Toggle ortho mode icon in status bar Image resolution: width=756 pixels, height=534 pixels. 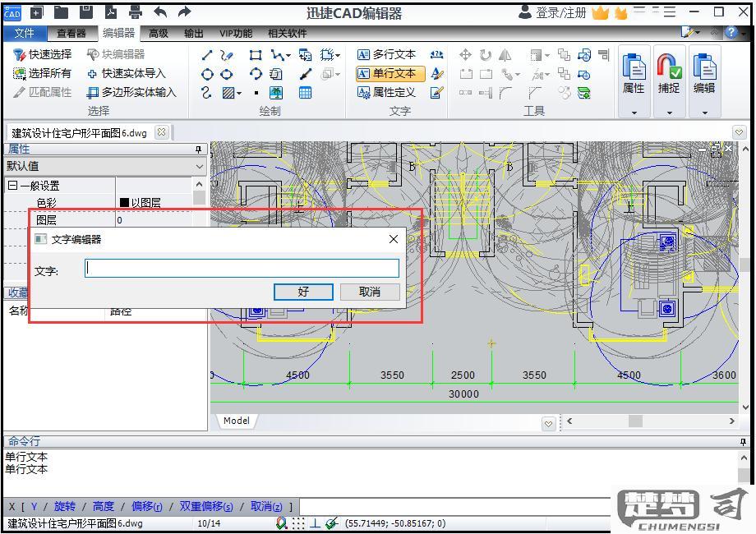[x=316, y=523]
